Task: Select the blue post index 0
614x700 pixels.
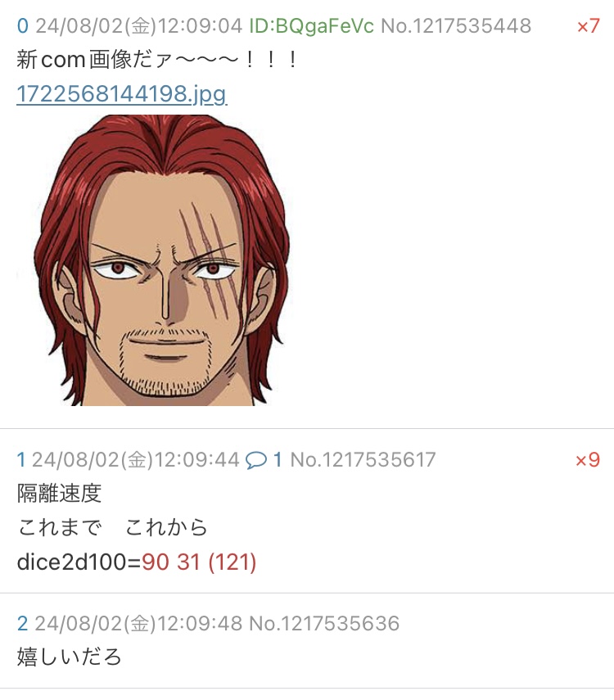Action: pyautogui.click(x=23, y=26)
